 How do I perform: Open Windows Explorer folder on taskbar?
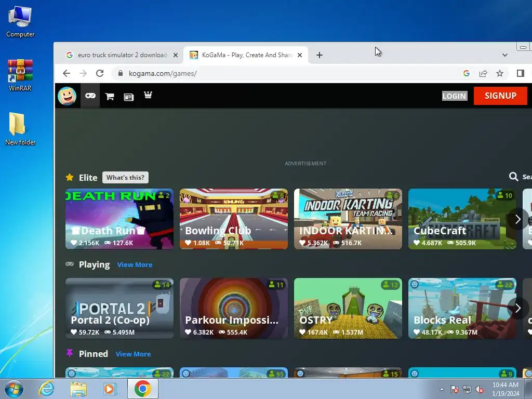78,389
